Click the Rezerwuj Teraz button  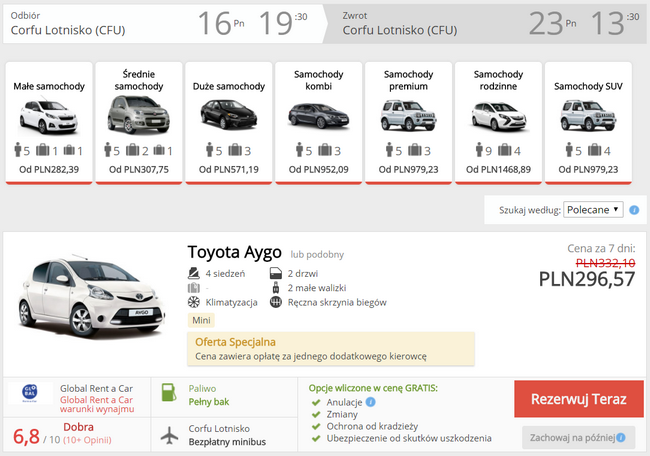click(x=579, y=399)
